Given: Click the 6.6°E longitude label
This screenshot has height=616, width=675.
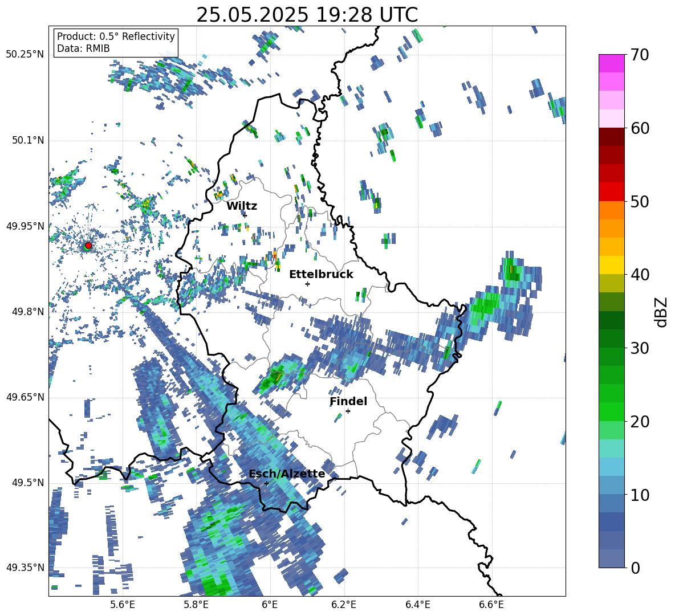Looking at the screenshot, I should point(491,605).
